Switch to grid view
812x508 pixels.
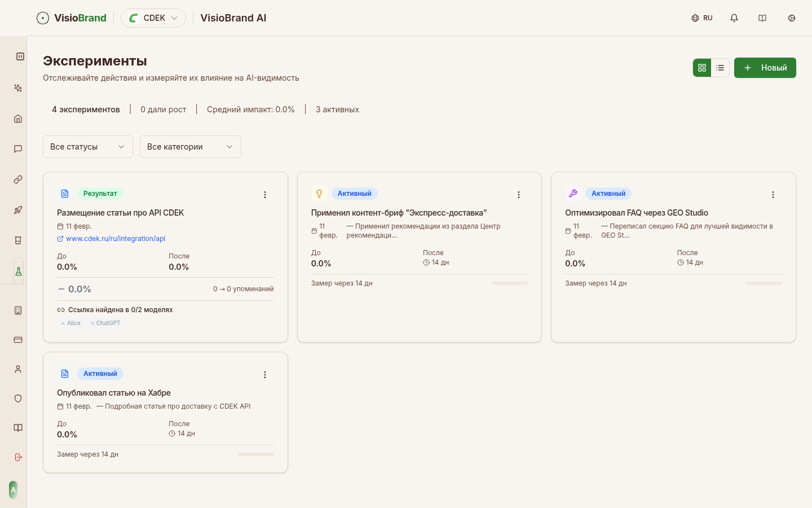click(702, 68)
